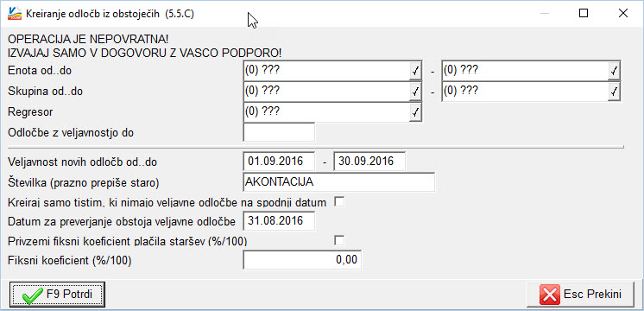Open the Regresor lookup checkmark button

tap(415, 111)
